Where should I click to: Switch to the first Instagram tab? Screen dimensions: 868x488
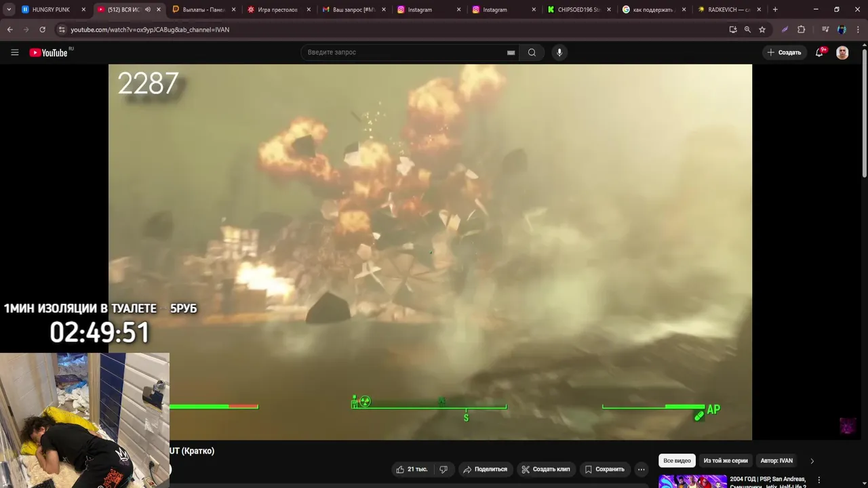(x=429, y=9)
